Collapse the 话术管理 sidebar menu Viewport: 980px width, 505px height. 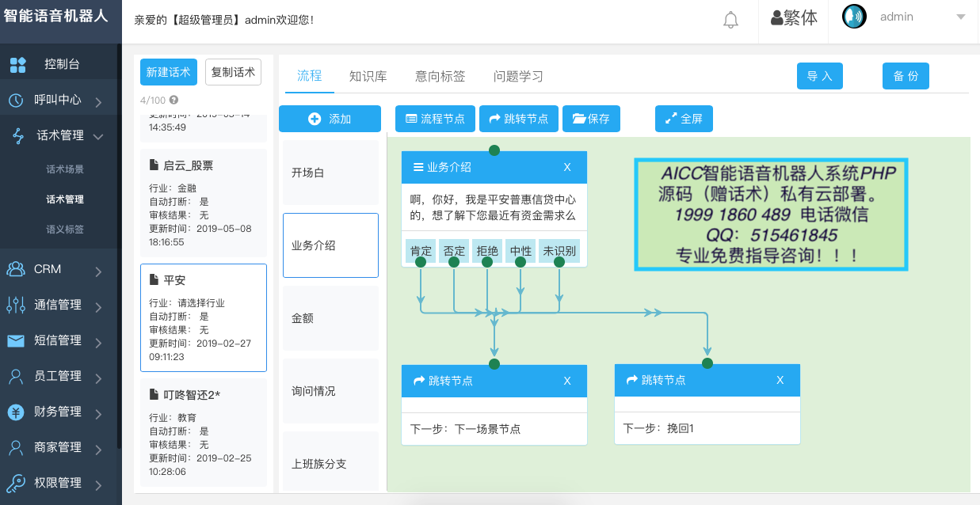point(98,136)
